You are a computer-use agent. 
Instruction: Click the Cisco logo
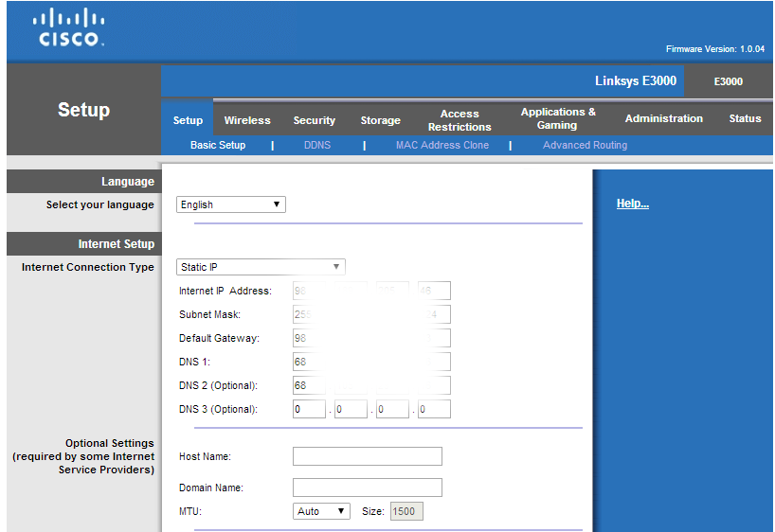(69, 27)
